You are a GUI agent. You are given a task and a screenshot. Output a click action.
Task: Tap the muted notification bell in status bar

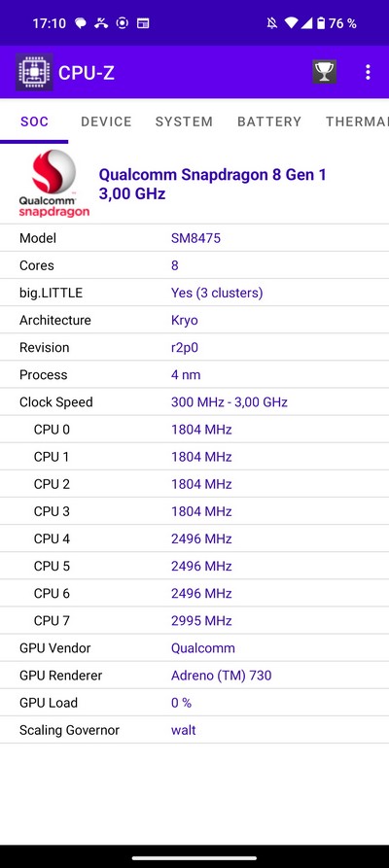pyautogui.click(x=271, y=23)
